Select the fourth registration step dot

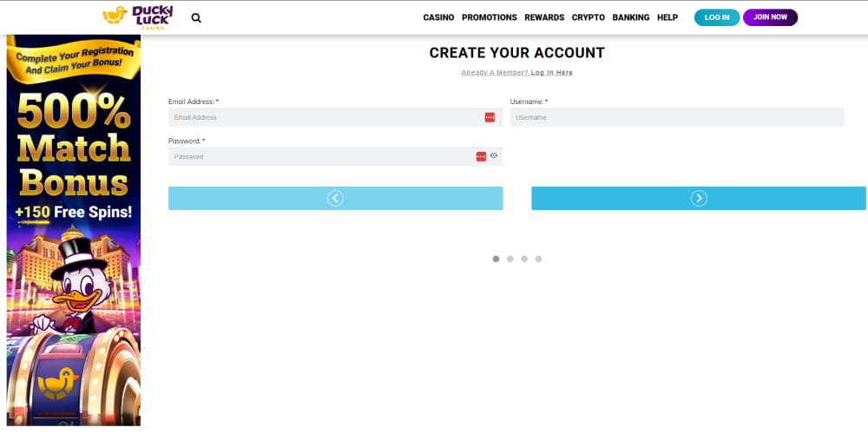539,259
